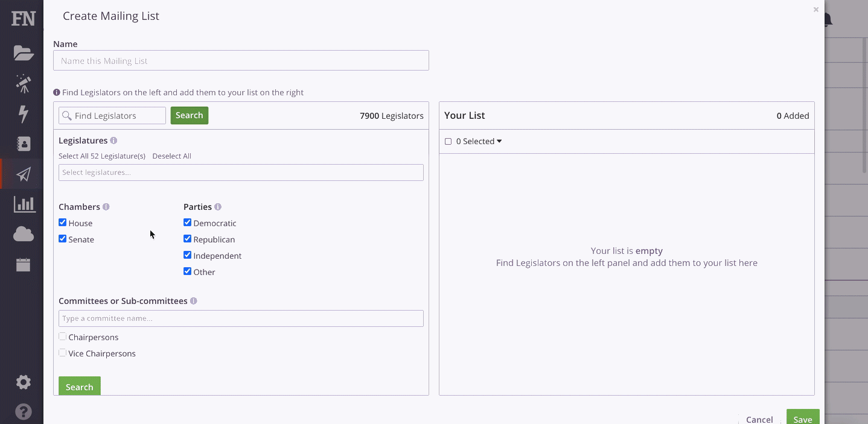Click the info icon next to Chambers
Screen dimensions: 868x424
[x=106, y=207]
